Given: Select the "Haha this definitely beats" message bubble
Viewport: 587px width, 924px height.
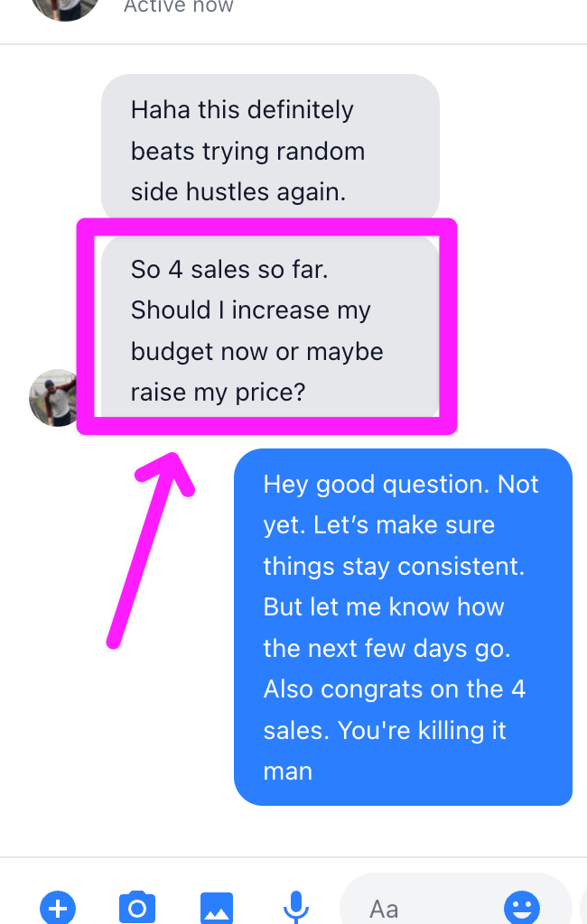Looking at the screenshot, I should pos(269,150).
